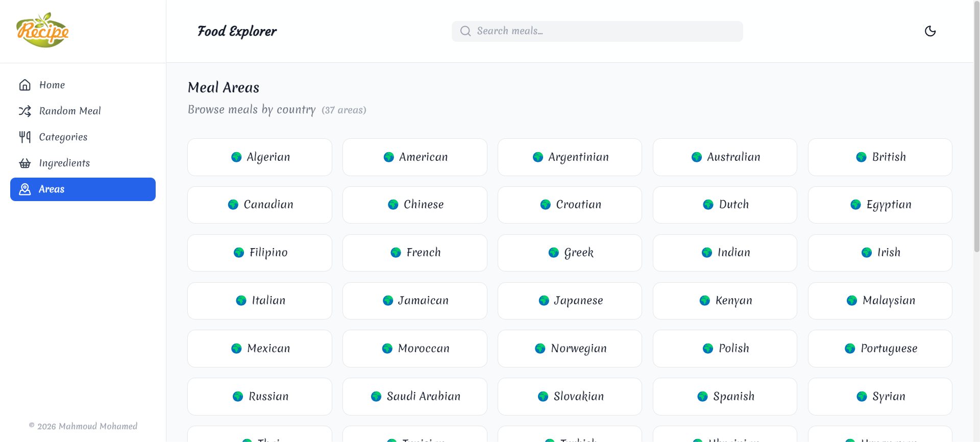Viewport: 980px width, 442px height.
Task: Go to the Categories menu item
Action: coord(63,137)
